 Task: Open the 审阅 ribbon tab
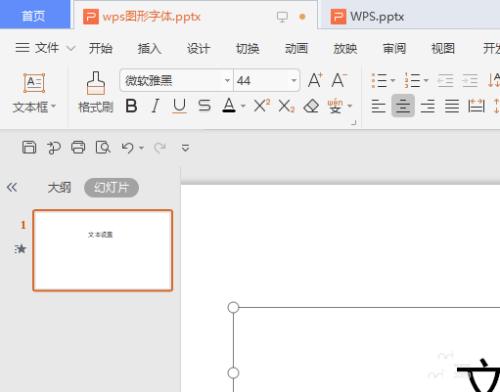[x=394, y=49]
